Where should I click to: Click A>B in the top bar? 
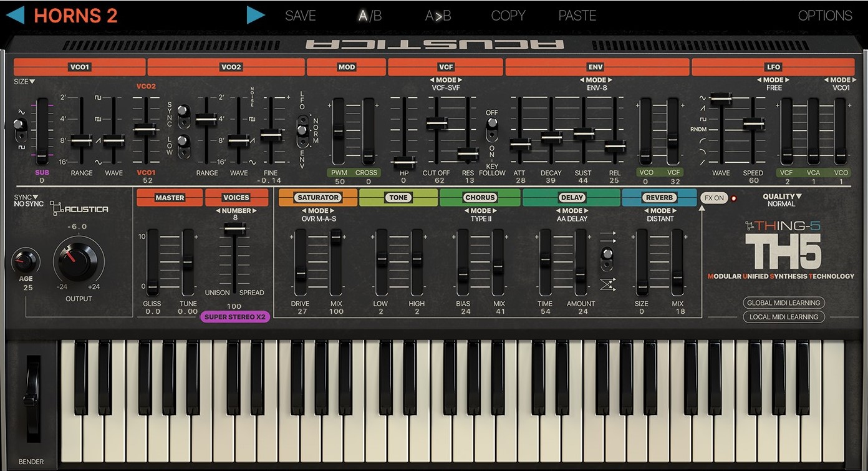click(x=438, y=16)
